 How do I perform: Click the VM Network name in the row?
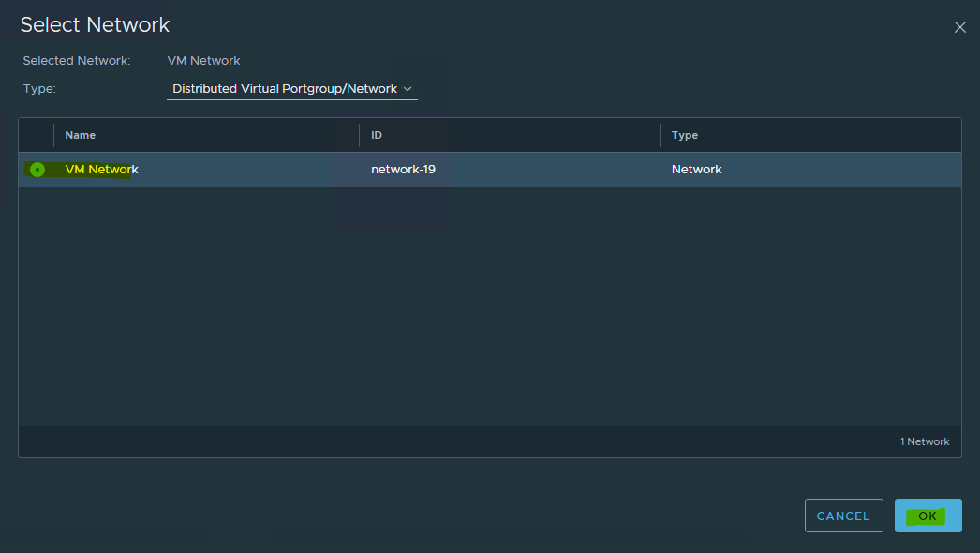click(101, 170)
